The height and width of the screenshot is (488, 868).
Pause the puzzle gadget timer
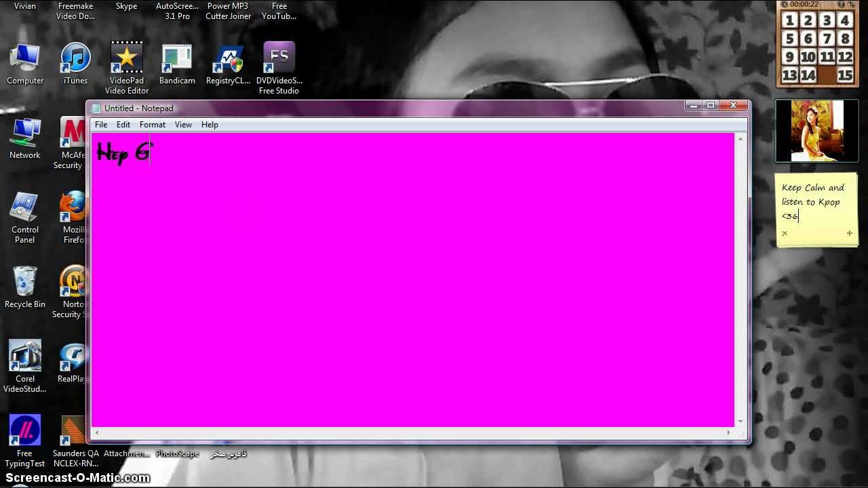click(785, 5)
